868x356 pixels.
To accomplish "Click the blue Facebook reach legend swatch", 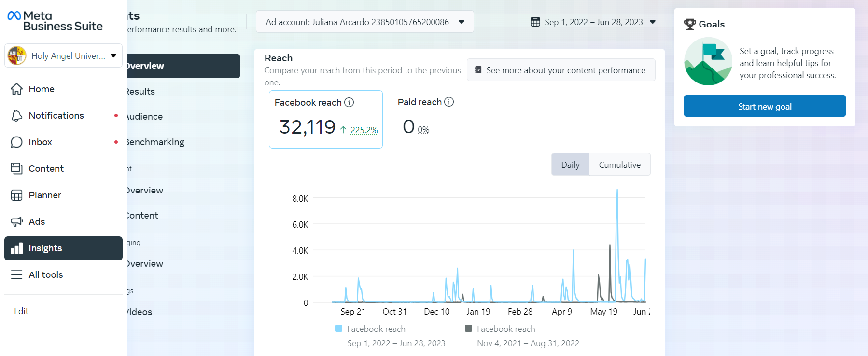I will pos(339,329).
